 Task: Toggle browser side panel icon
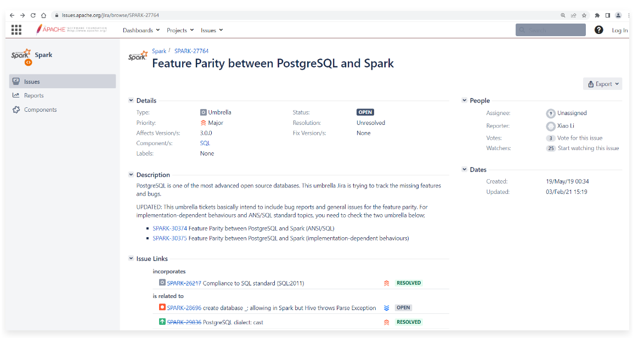(607, 15)
